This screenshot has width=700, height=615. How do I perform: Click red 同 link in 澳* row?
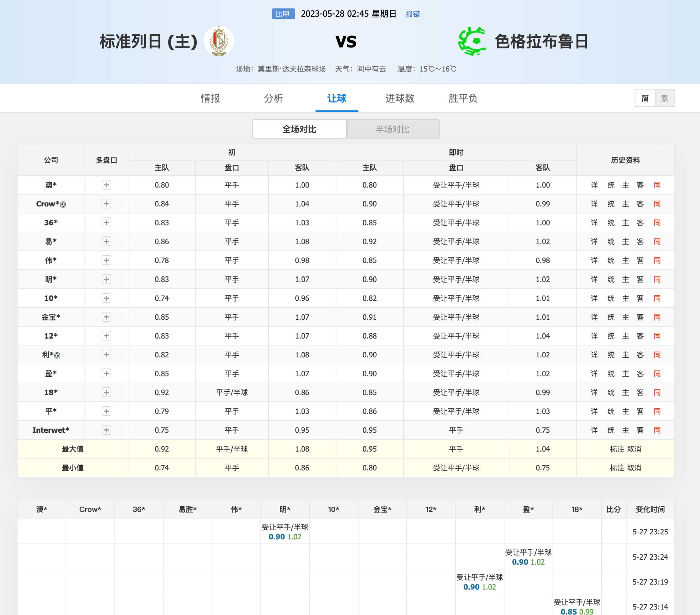click(657, 185)
